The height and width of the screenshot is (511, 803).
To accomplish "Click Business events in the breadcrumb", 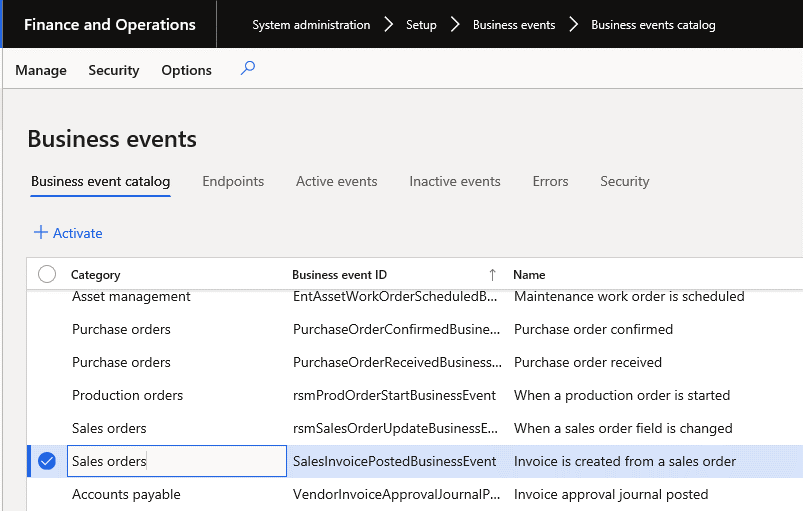I will pos(514,25).
